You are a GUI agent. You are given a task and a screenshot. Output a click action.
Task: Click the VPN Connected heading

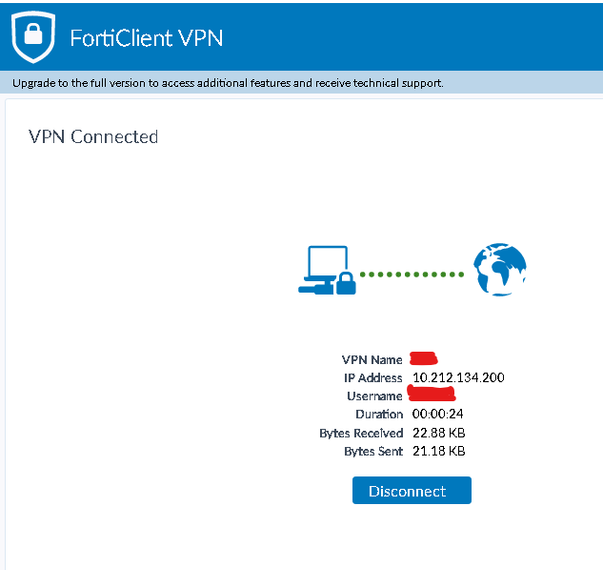coord(93,137)
